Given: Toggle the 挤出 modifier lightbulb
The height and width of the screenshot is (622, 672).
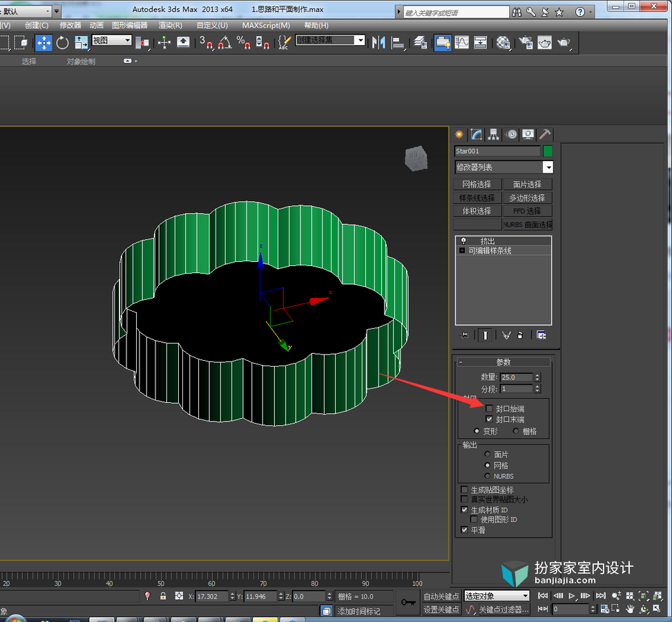Looking at the screenshot, I should [x=463, y=241].
